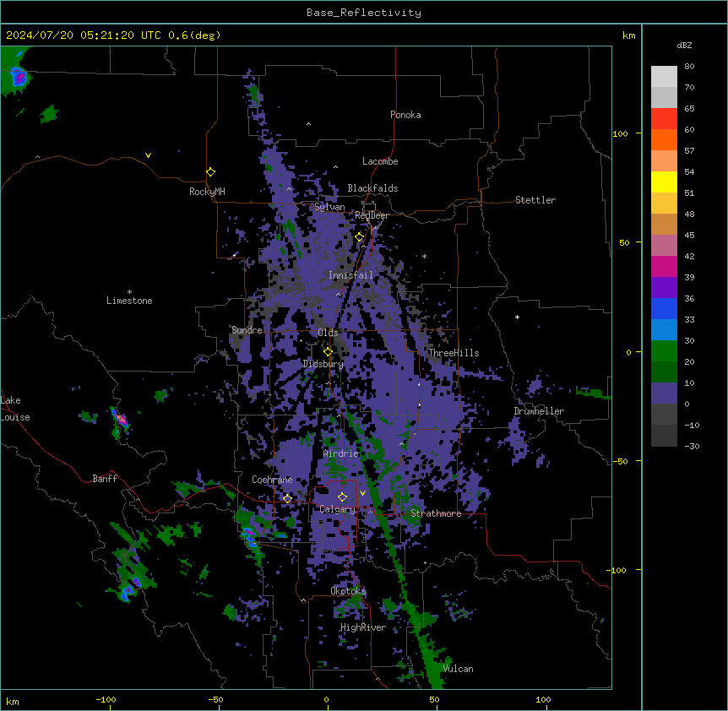
Task: Click the -50 tick on bottom axis
Action: [x=215, y=699]
